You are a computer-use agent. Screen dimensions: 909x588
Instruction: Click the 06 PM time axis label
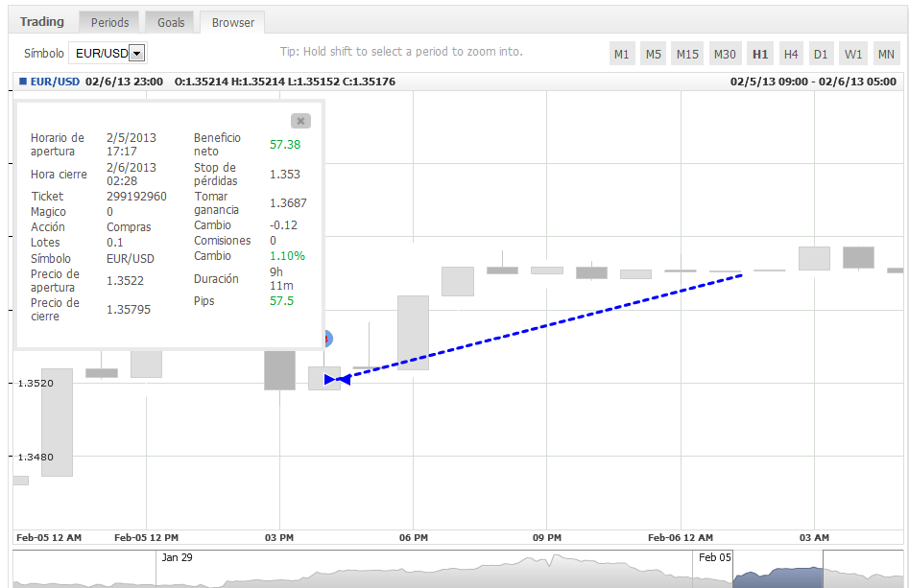point(414,537)
